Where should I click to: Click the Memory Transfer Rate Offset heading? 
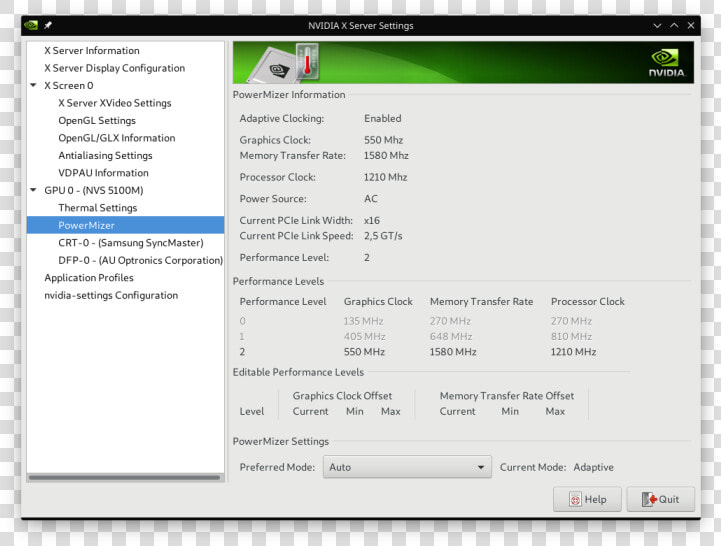(x=507, y=396)
